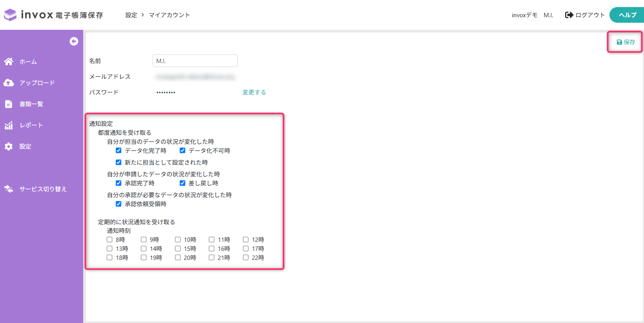
Task: Uncheck 新たに担当として設定された時 checkbox
Action: [119, 162]
